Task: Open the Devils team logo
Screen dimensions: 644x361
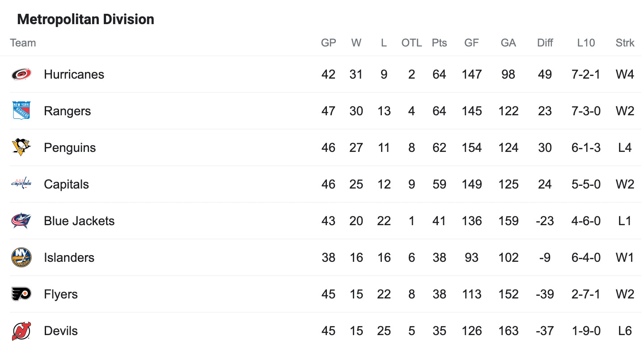Action: click(21, 331)
